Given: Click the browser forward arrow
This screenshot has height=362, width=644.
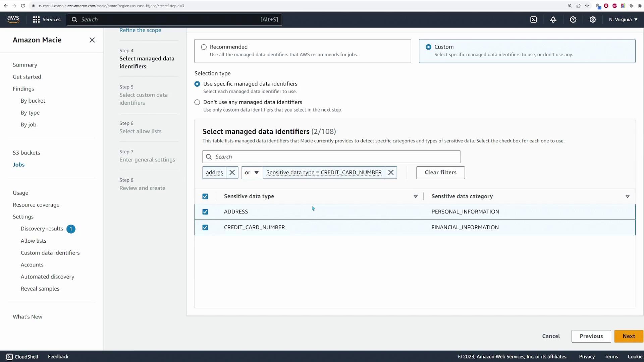Looking at the screenshot, I should pyautogui.click(x=14, y=6).
